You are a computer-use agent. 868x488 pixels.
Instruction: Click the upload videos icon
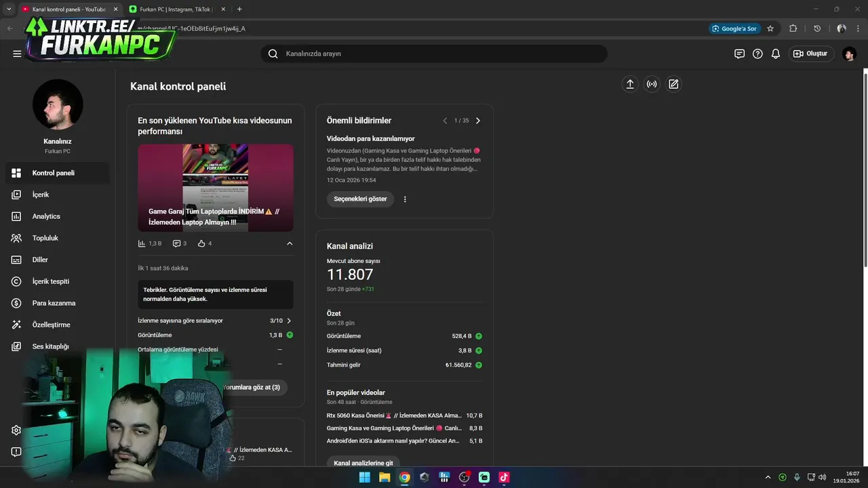coord(630,84)
